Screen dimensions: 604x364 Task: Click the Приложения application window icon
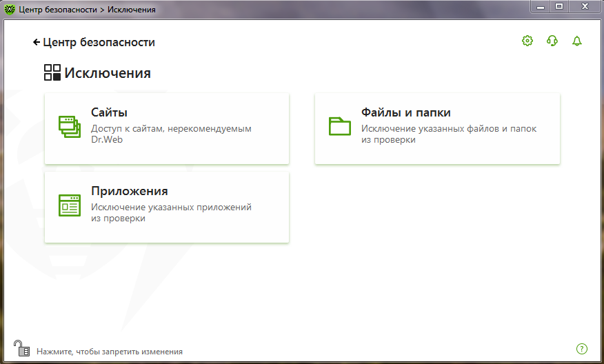70,205
